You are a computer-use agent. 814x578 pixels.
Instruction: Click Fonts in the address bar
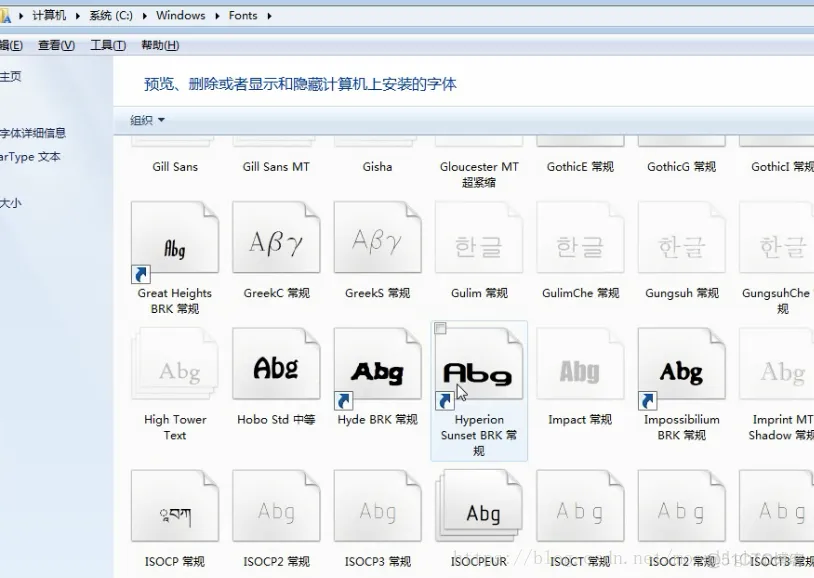[x=243, y=16]
